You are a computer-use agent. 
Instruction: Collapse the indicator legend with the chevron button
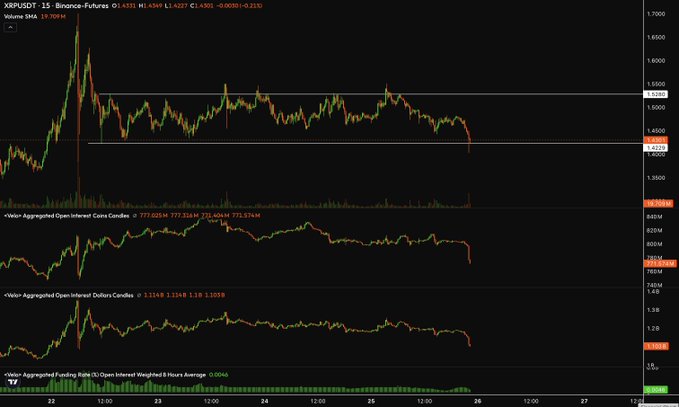[10, 27]
